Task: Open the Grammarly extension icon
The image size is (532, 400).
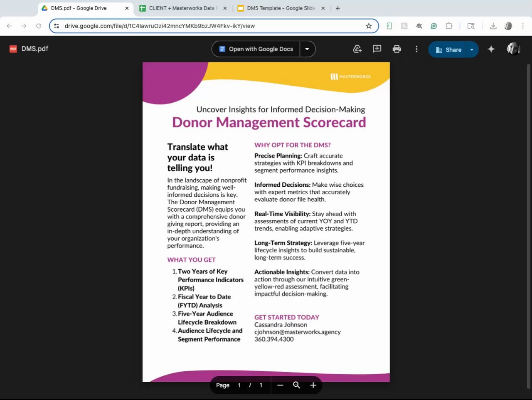Action: coord(434,26)
